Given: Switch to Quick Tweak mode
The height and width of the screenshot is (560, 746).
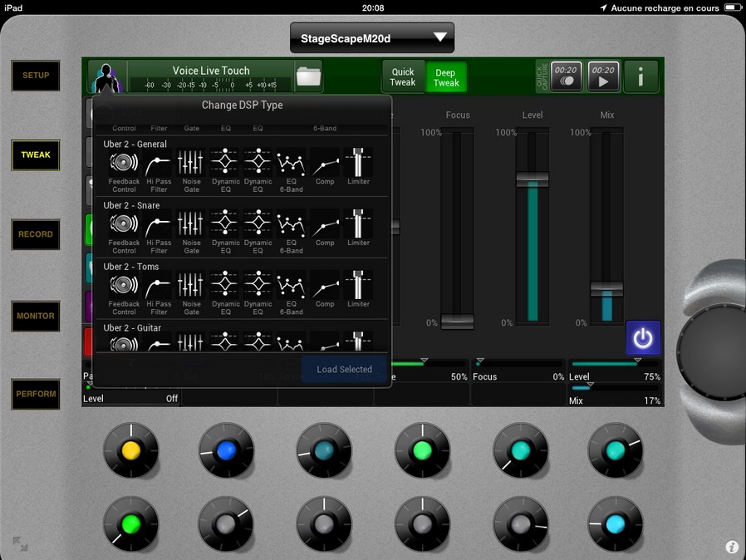Looking at the screenshot, I should pos(403,77).
